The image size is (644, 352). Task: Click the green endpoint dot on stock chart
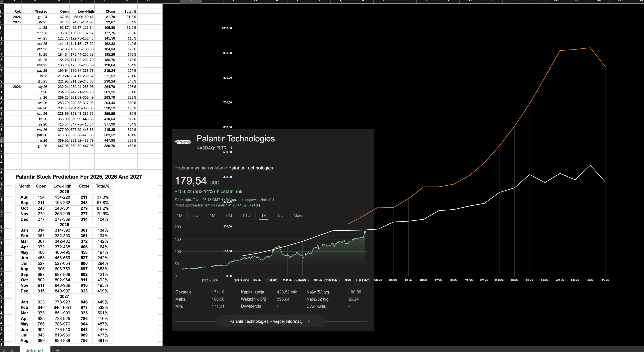(x=365, y=232)
